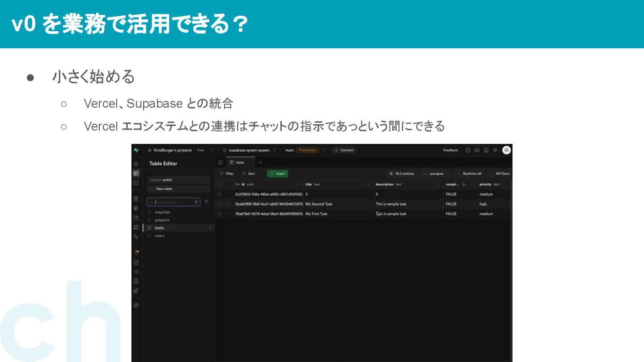Viewport: 644px width, 362px height.
Task: Open Project Settings gear icon
Action: tap(136, 305)
